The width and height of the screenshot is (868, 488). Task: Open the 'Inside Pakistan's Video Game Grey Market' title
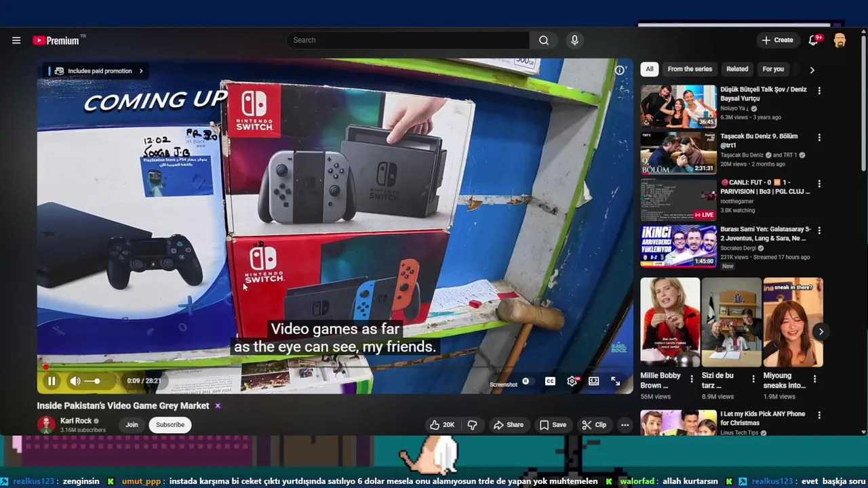pyautogui.click(x=123, y=406)
